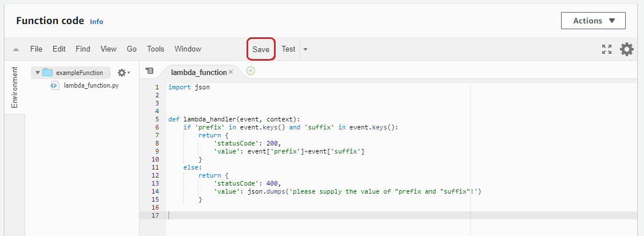Open the Go menu

(x=132, y=49)
